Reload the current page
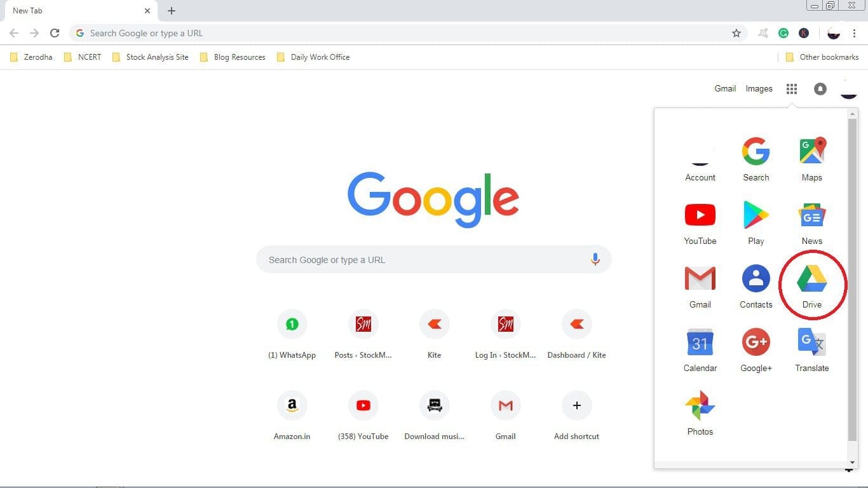868x488 pixels. tap(55, 33)
